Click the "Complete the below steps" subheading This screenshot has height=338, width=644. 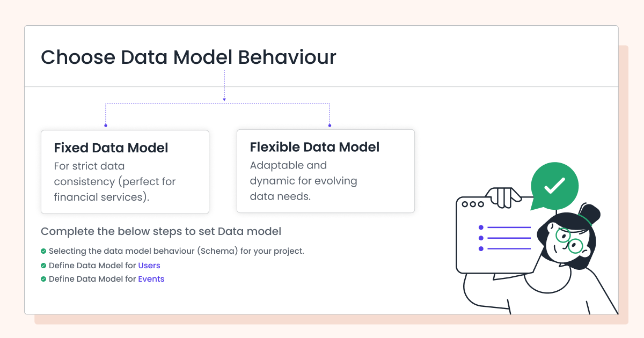click(x=161, y=232)
